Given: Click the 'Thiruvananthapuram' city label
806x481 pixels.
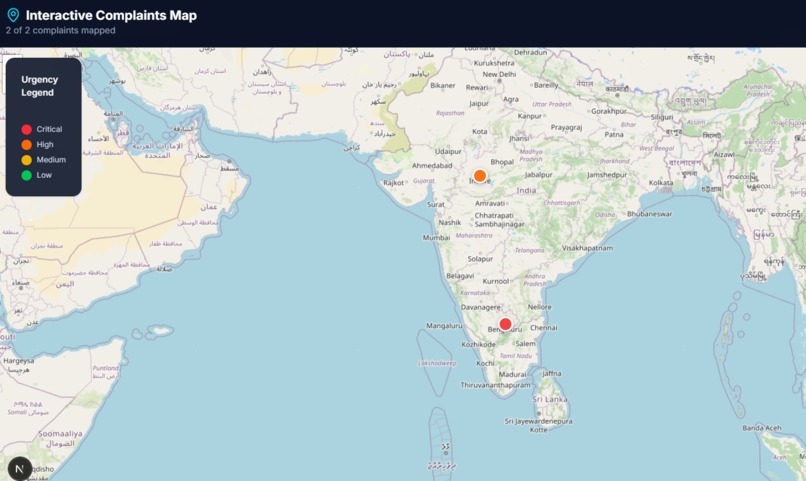Looking at the screenshot, I should point(495,384).
